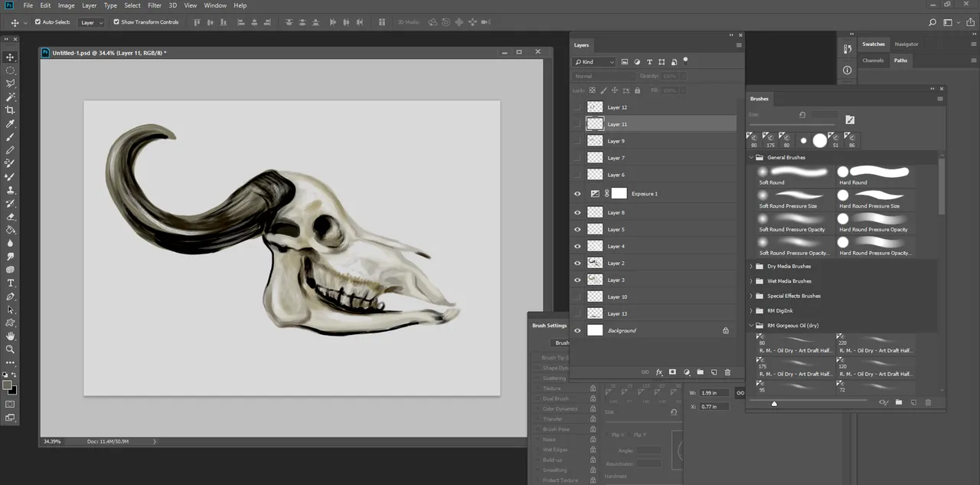Image resolution: width=980 pixels, height=485 pixels.
Task: Expand the RM DigiInk folder
Action: click(x=752, y=311)
